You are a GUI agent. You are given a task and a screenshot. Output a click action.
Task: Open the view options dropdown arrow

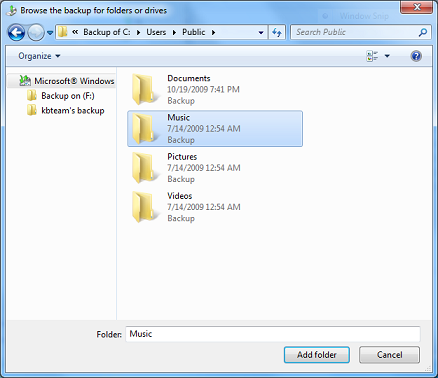[x=387, y=56]
